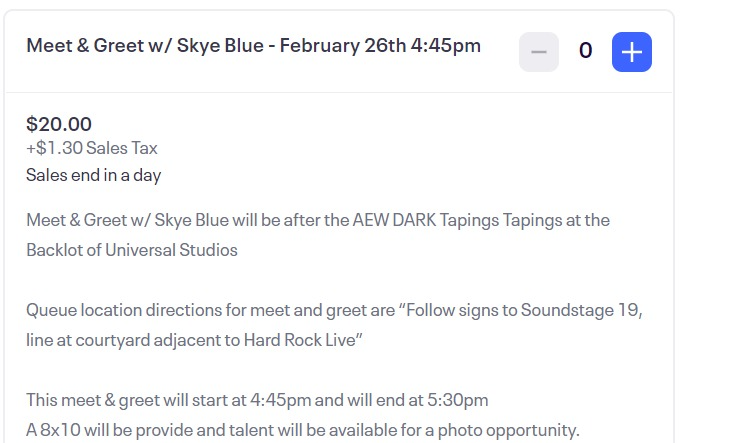Viewport: 730px width, 443px height.
Task: Increase ticket quantity with the plus button
Action: pos(631,52)
